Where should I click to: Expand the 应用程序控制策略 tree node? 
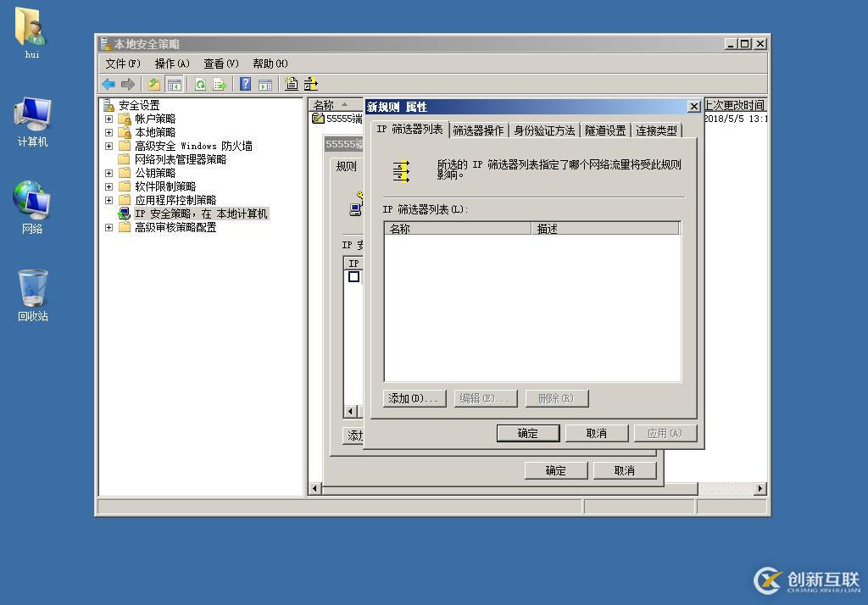pyautogui.click(x=109, y=200)
